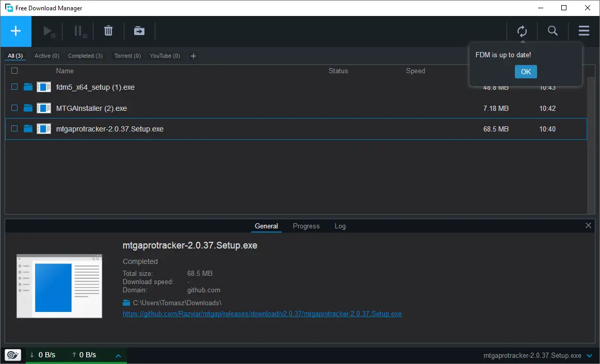Image resolution: width=600 pixels, height=364 pixels.
Task: Click the 'FDM is up to date!' message
Action: pos(503,55)
